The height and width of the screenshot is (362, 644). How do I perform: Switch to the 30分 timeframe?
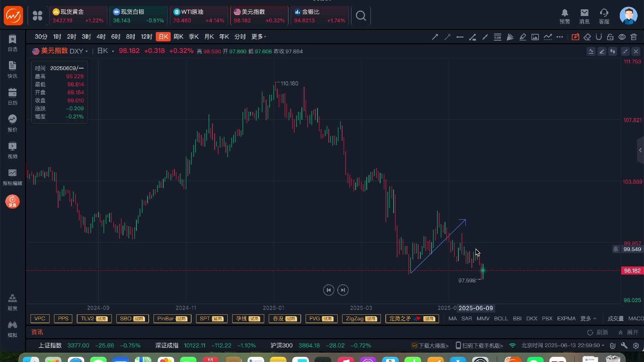click(x=41, y=36)
